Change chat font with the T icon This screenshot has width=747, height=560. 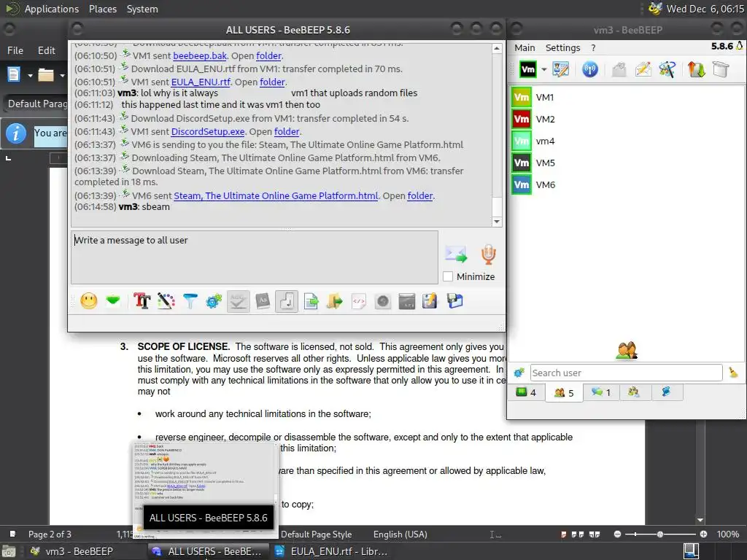coord(142,301)
